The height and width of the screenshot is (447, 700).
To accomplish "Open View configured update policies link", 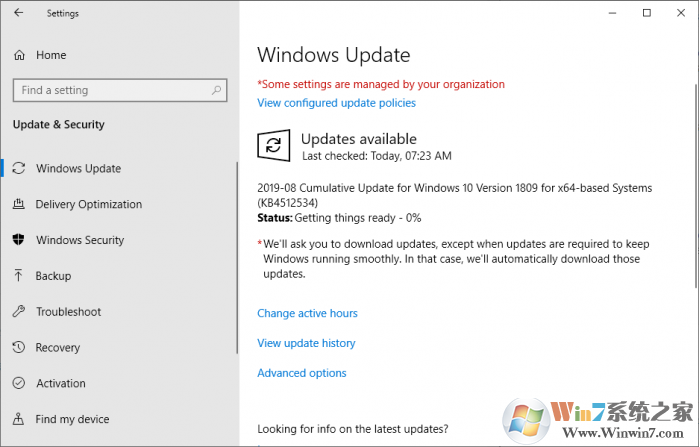I will point(336,103).
